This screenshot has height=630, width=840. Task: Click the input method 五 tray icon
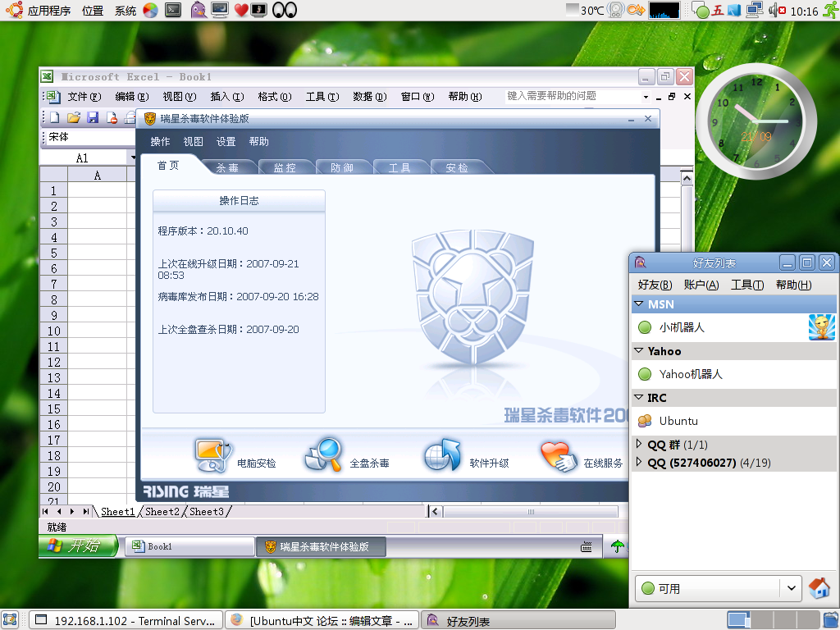(x=718, y=10)
